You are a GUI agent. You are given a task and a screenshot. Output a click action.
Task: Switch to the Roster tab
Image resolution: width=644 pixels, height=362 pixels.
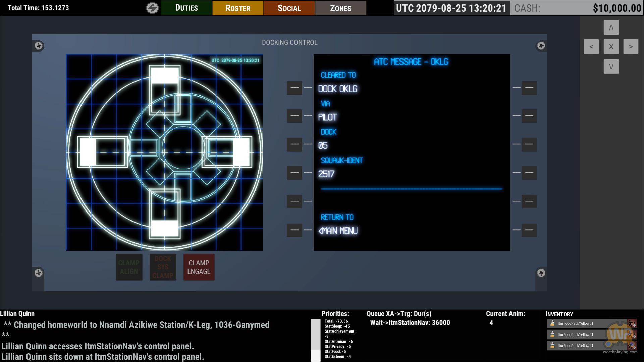(238, 8)
